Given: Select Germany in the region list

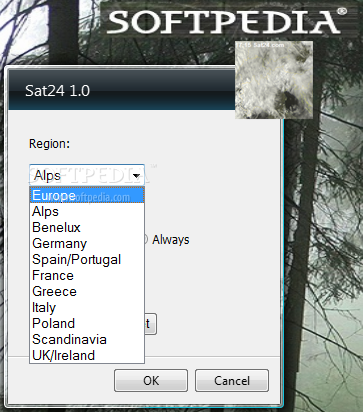Looking at the screenshot, I should 87,243.
